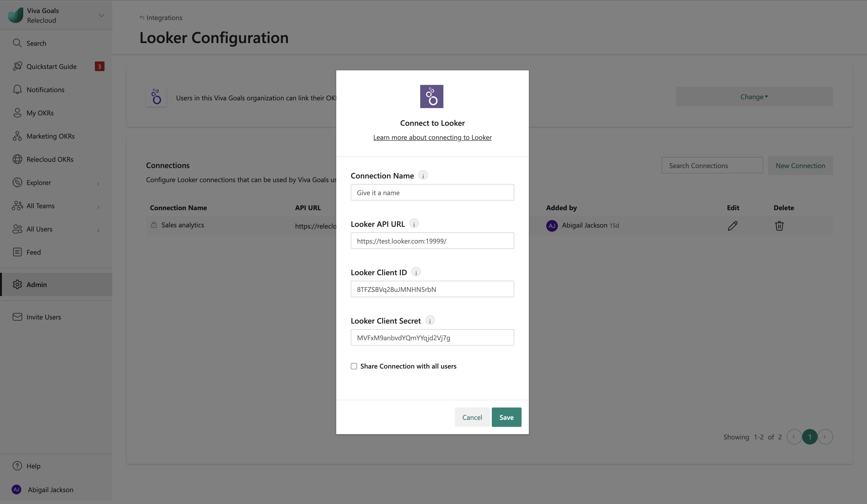Go back to Integrations breadcrumb
867x504 pixels.
coord(161,18)
